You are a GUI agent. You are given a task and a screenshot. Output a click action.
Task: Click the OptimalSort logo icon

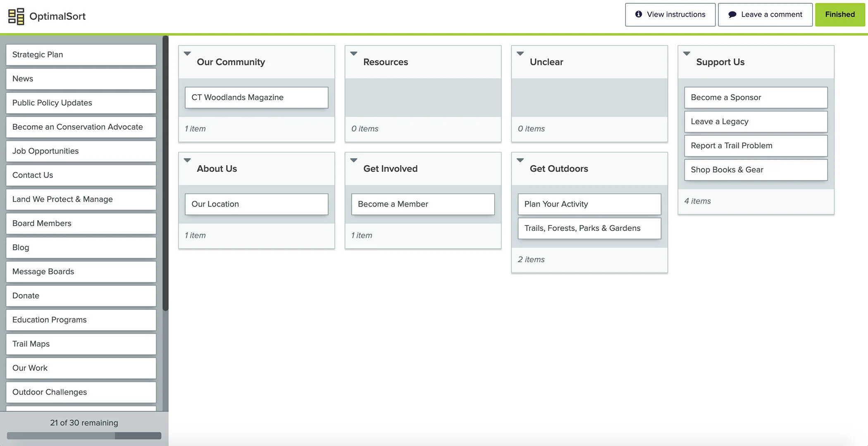(x=16, y=17)
